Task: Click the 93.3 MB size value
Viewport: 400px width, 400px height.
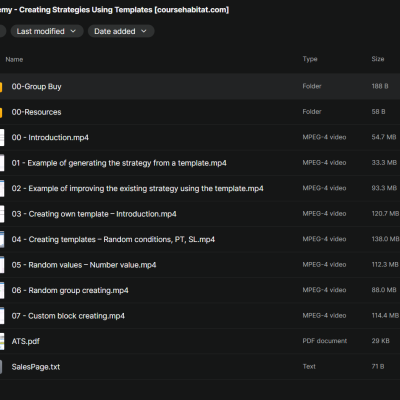Action: pyautogui.click(x=384, y=188)
